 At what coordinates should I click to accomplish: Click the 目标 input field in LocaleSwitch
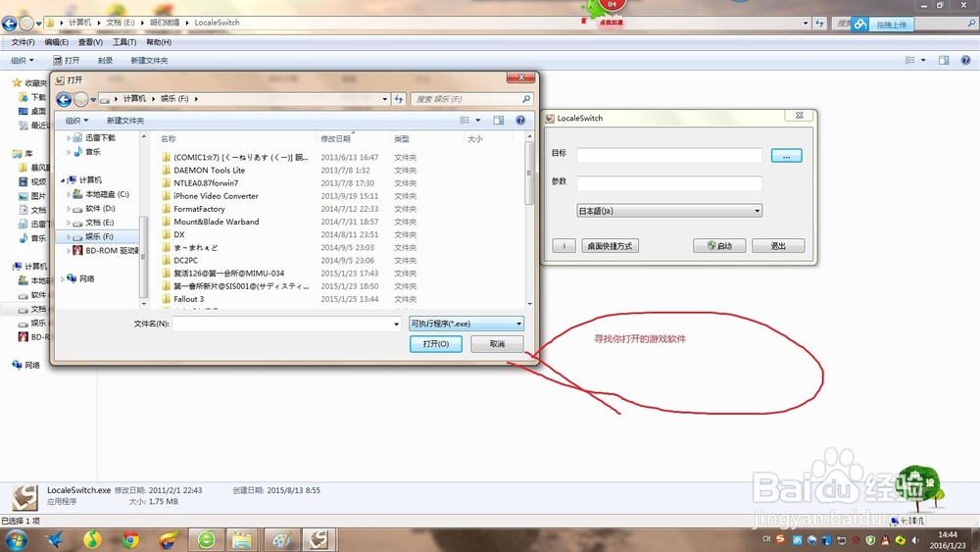click(x=669, y=156)
